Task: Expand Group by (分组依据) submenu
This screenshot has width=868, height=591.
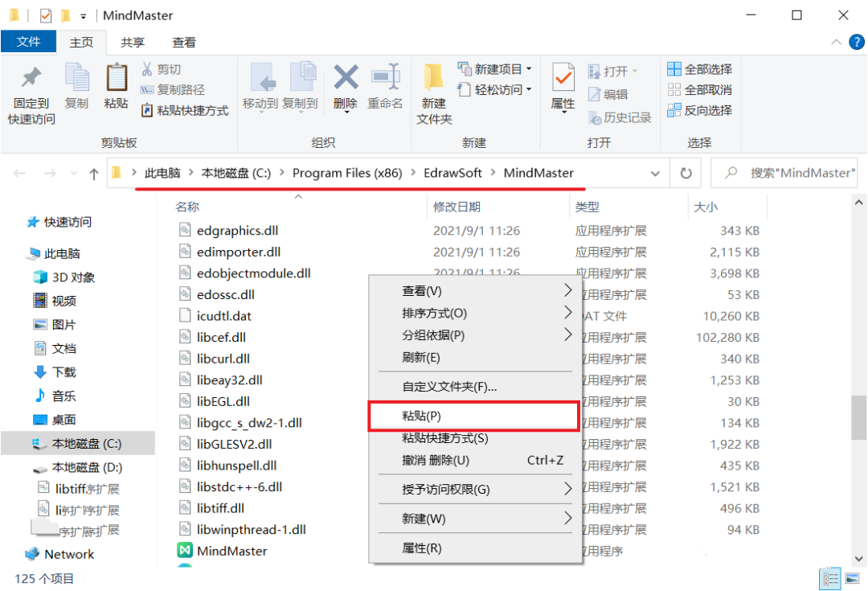Action: [x=476, y=335]
